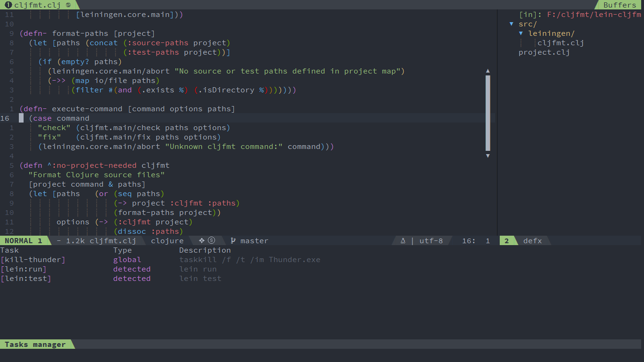Click the file format icon before utf-8

coord(403,240)
